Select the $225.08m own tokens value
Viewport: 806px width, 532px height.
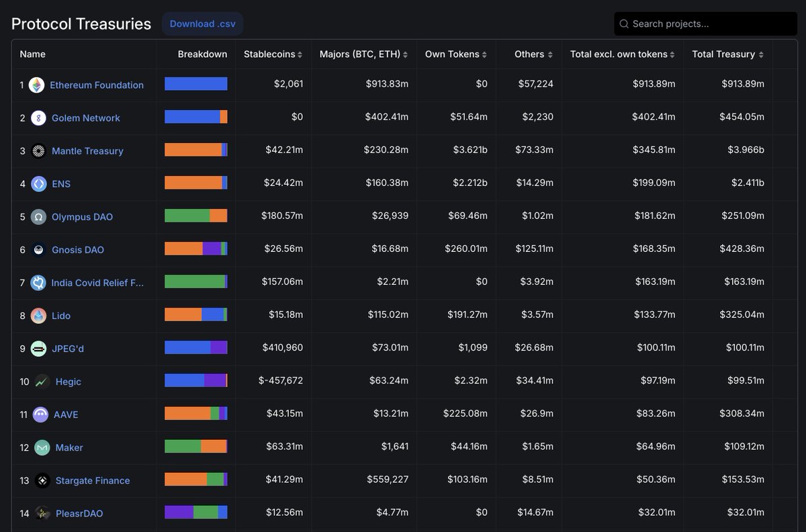tap(465, 413)
